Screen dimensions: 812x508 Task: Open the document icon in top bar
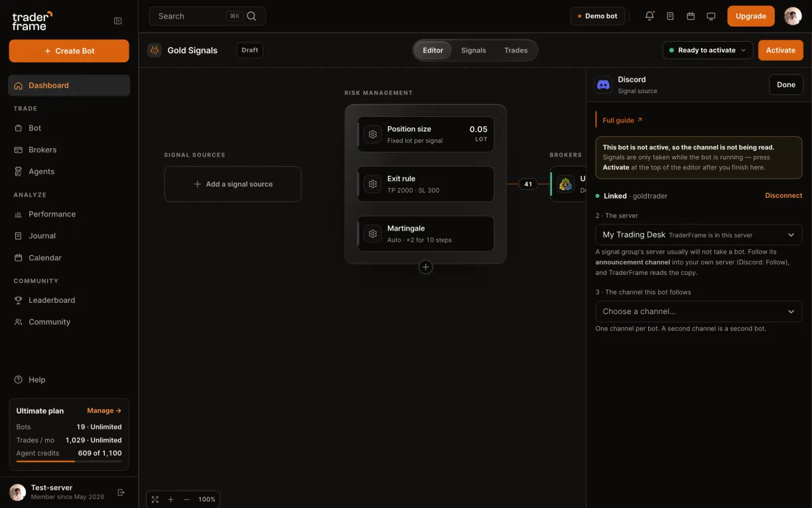670,16
